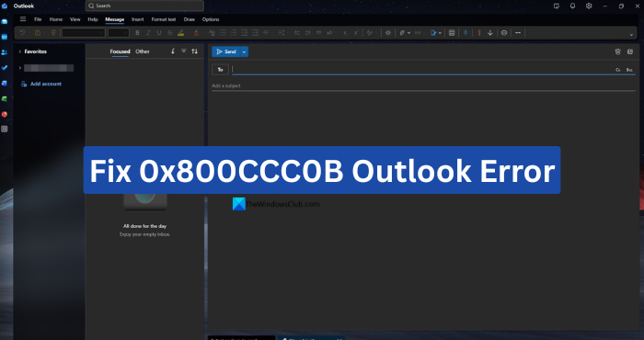Click the microphone dictate icon
The image size is (644, 340).
466,33
